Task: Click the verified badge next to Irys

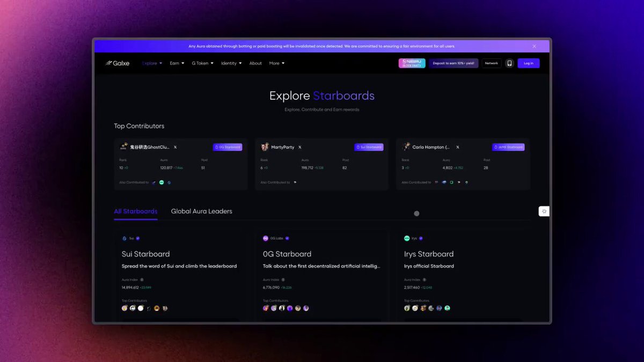Action: click(x=421, y=238)
